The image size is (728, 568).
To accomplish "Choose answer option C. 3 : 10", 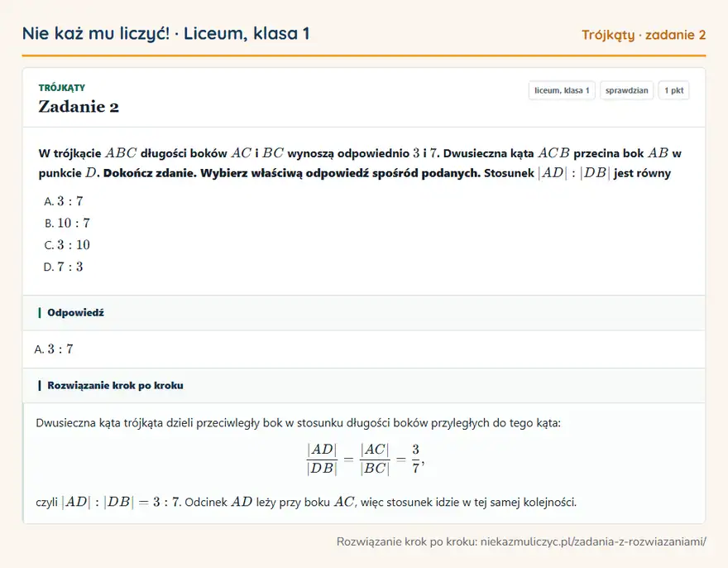I will [x=67, y=245].
